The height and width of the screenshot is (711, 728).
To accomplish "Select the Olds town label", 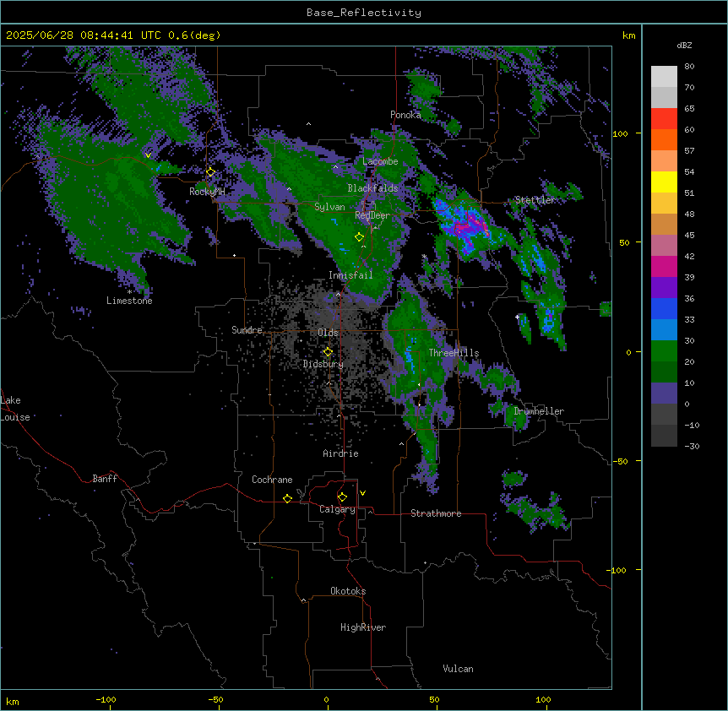I will coord(328,333).
